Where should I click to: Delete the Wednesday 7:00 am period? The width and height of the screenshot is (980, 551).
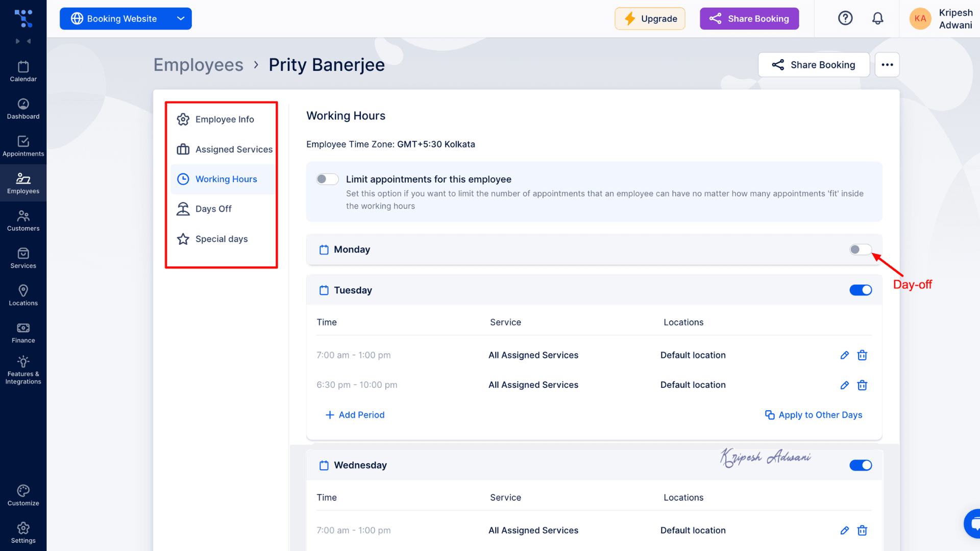[862, 531]
